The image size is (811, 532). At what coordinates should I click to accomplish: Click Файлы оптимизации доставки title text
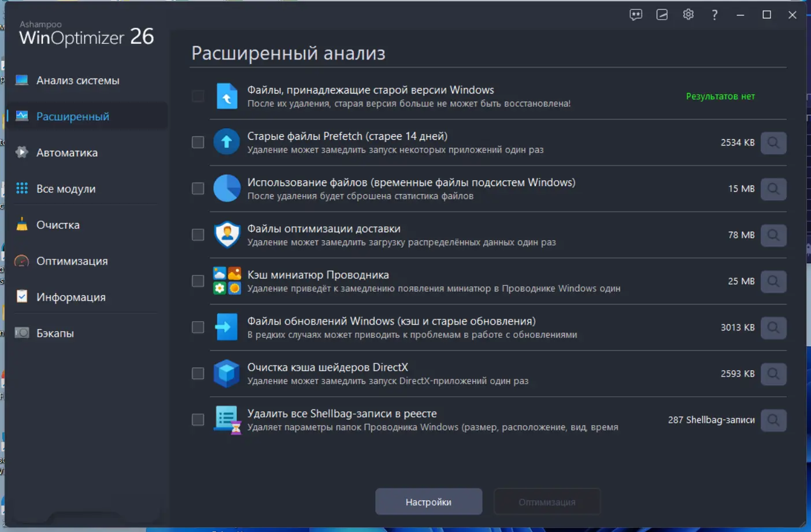pos(324,229)
